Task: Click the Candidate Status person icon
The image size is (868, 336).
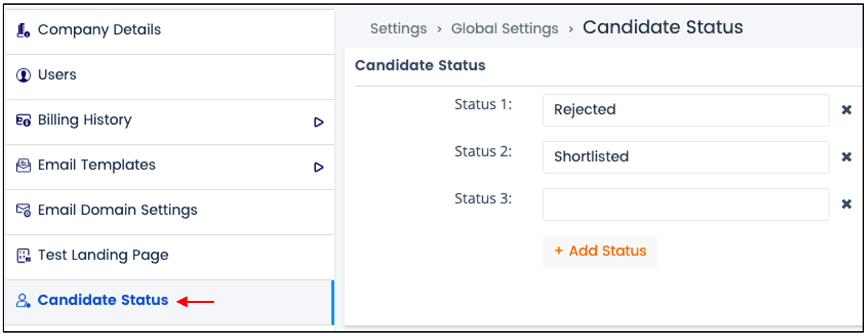Action: [x=24, y=301]
